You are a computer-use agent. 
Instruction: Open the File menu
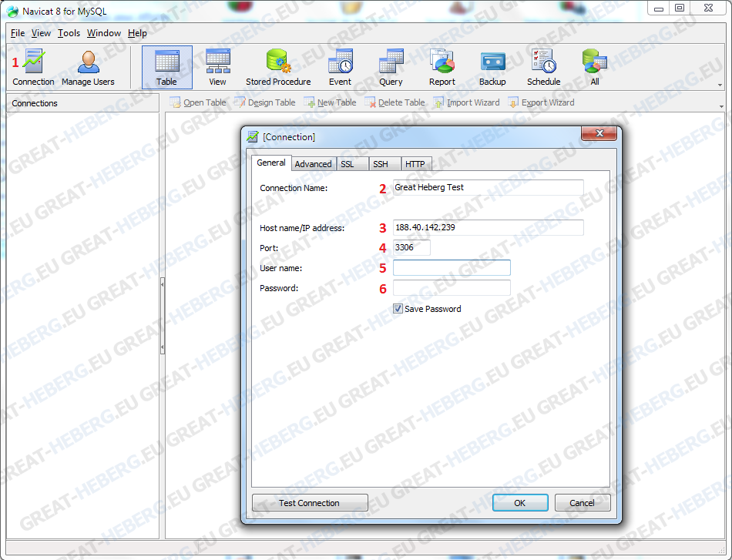coord(18,33)
